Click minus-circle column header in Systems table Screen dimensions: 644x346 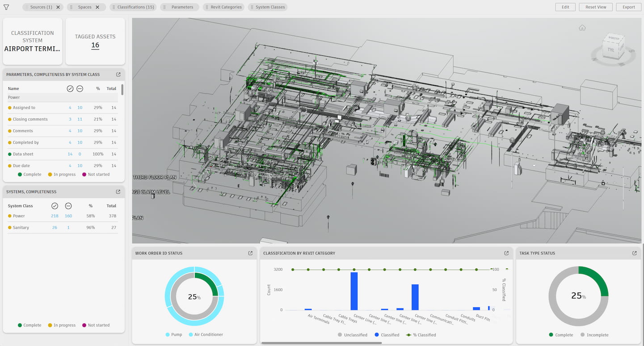click(68, 206)
